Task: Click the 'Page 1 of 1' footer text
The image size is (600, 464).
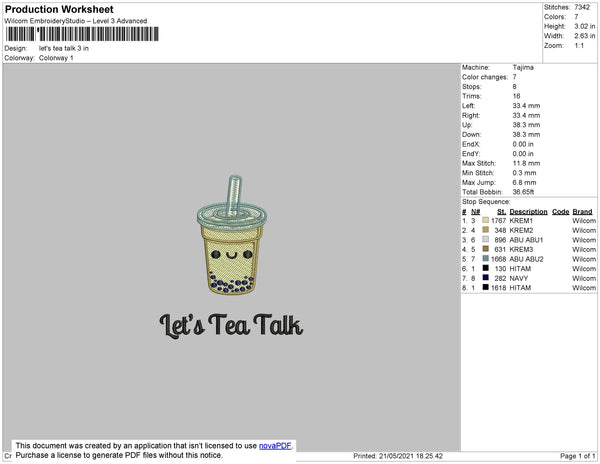Action: [578, 456]
